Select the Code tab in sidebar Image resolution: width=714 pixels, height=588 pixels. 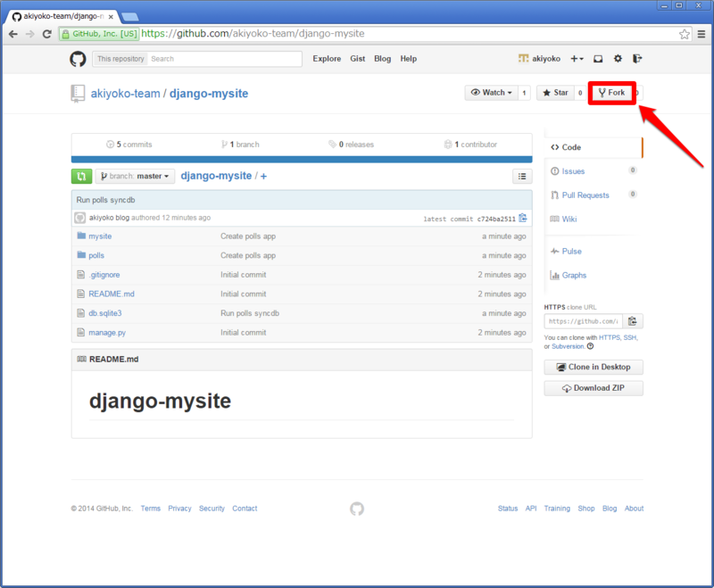[593, 147]
